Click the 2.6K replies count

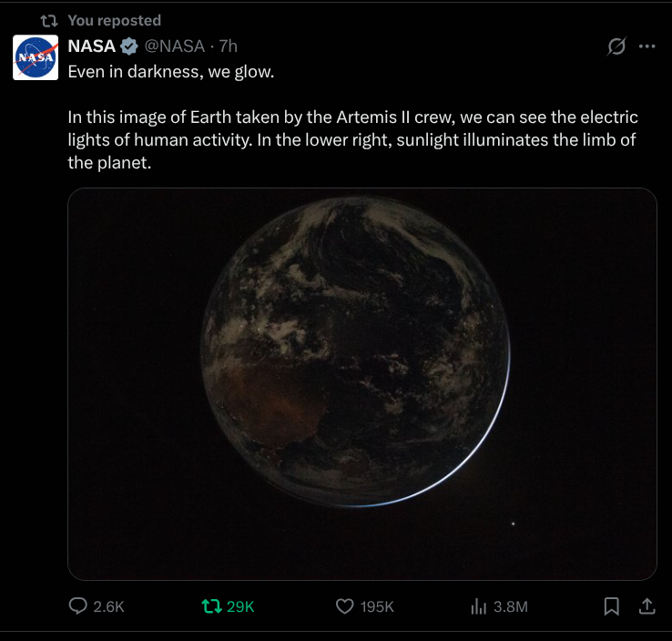pos(108,607)
